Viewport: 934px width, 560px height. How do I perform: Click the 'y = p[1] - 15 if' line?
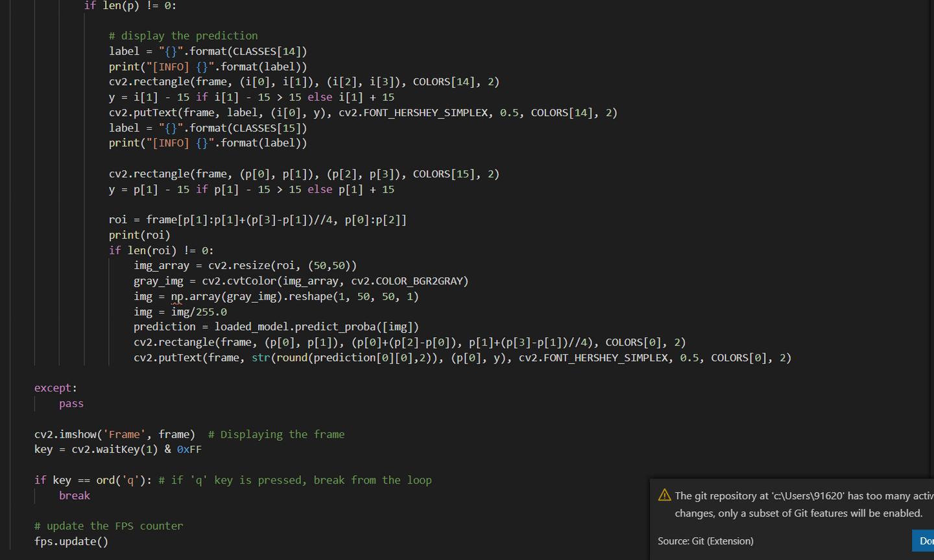point(252,189)
